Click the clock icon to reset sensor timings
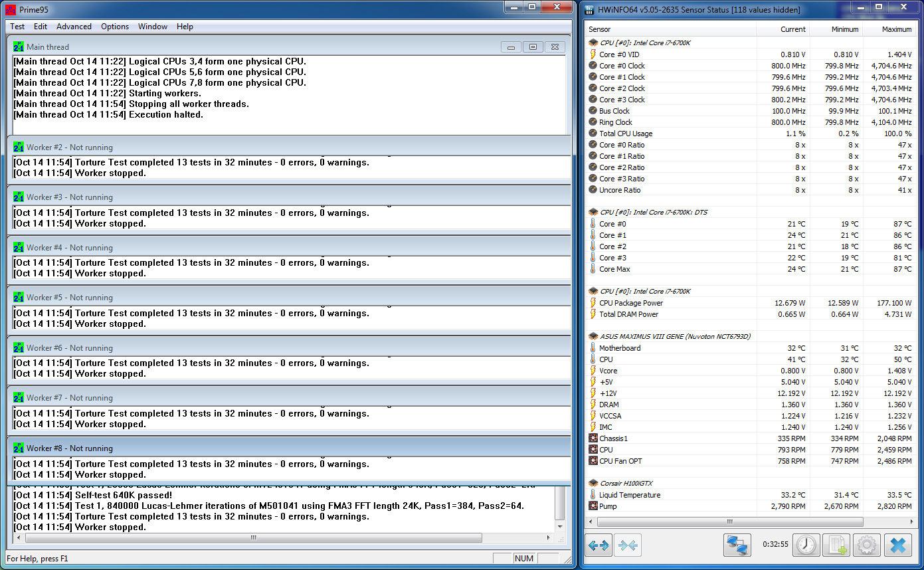The width and height of the screenshot is (924, 570). click(806, 545)
